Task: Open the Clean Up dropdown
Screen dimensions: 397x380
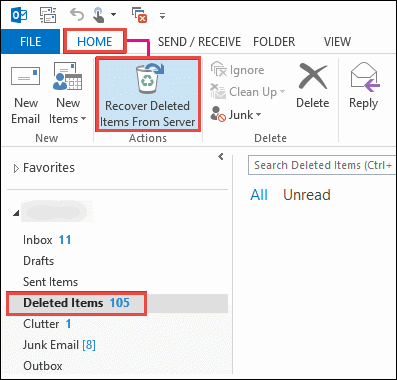Action: tap(248, 92)
